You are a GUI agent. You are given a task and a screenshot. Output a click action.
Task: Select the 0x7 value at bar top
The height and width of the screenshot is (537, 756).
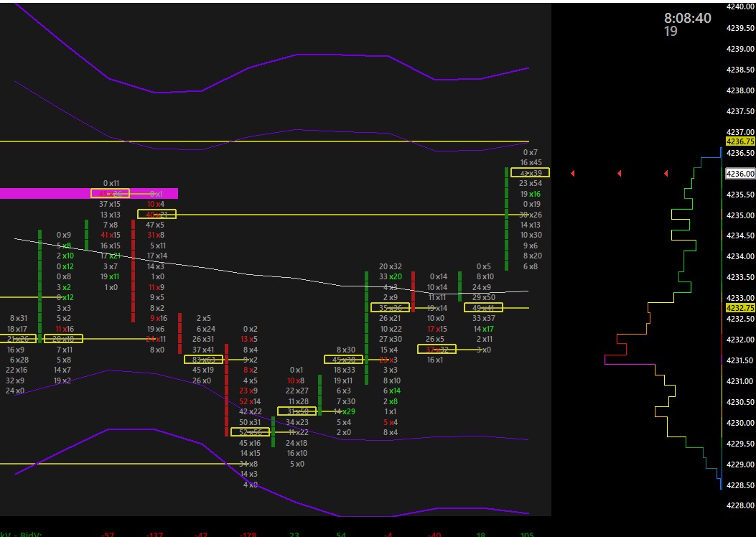(531, 152)
